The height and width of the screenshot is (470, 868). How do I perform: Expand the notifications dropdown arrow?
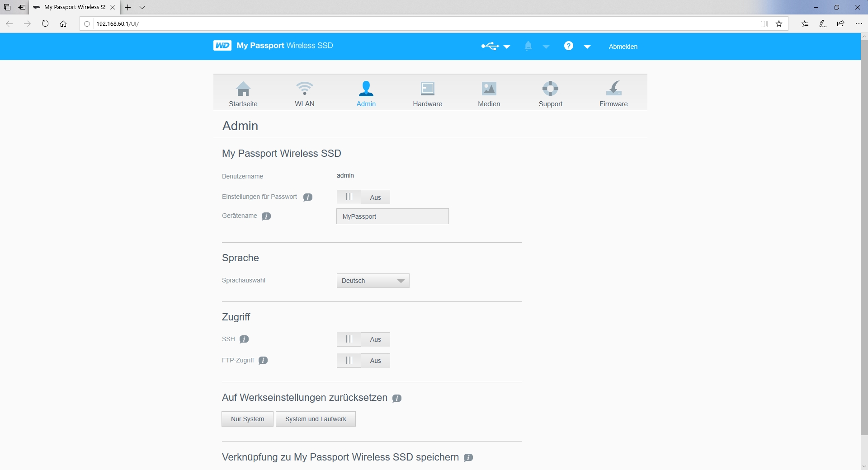pyautogui.click(x=546, y=47)
